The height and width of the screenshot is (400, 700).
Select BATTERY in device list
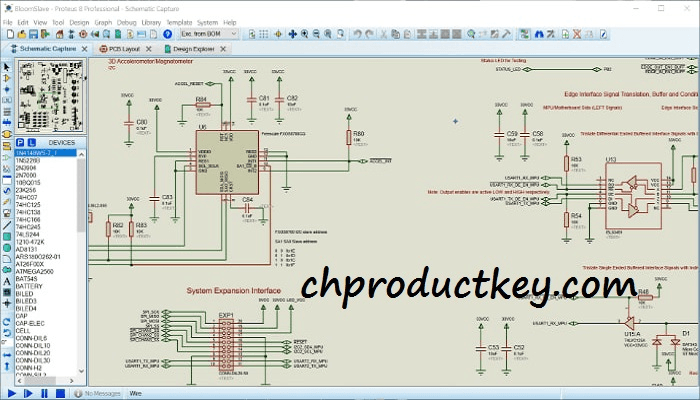coord(29,286)
